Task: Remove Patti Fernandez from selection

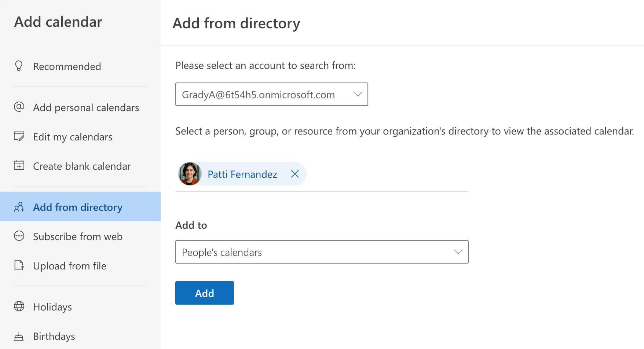Action: 295,174
